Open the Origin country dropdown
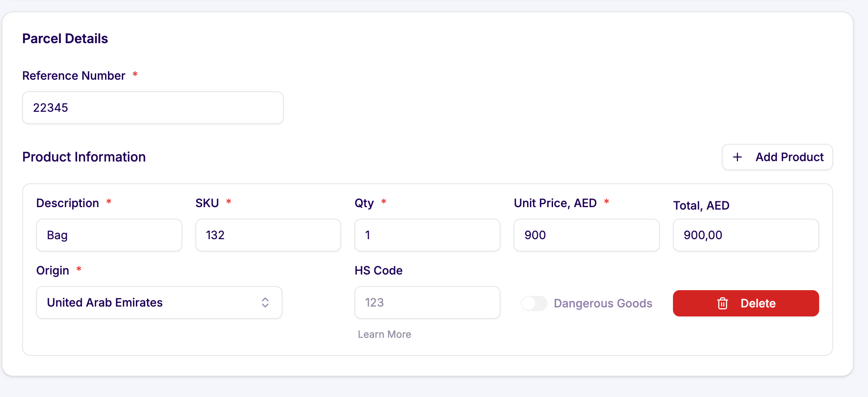The image size is (868, 397). click(x=159, y=302)
